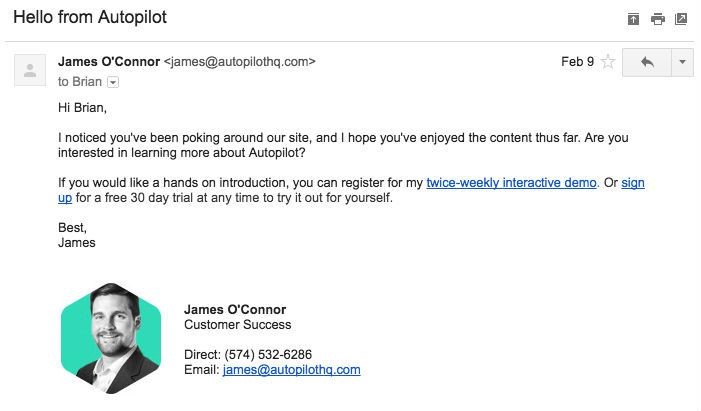Click the bold James O'Connor signature name
701x411 pixels.
pos(235,309)
